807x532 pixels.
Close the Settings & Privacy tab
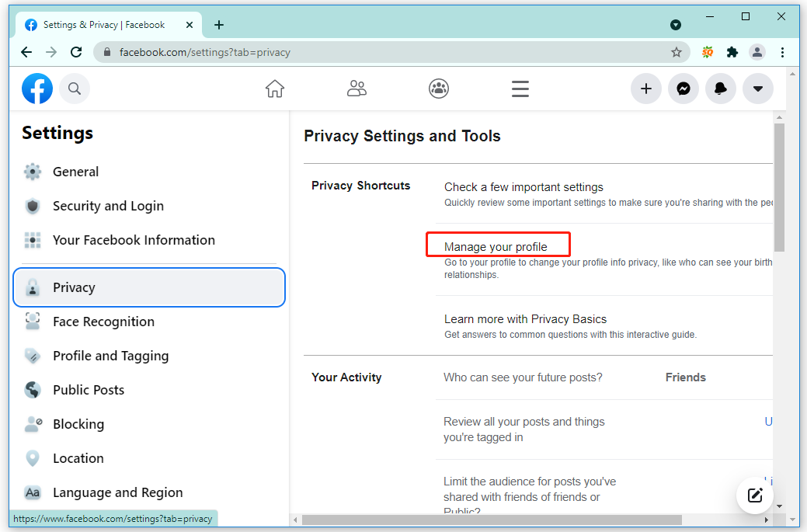click(x=190, y=25)
